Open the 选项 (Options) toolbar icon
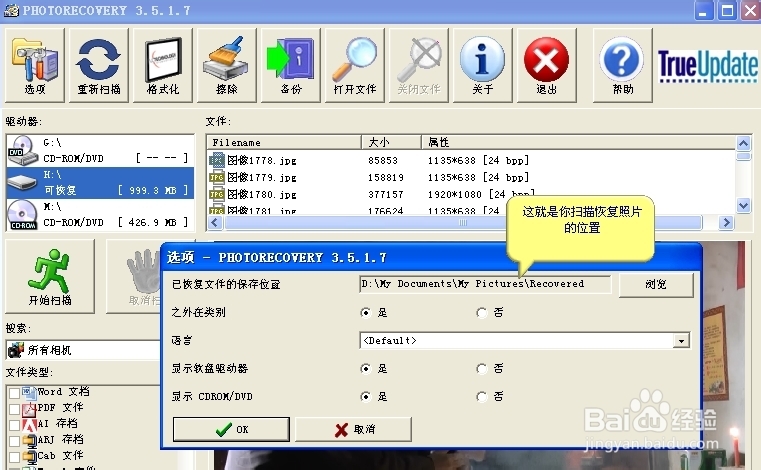 pos(34,65)
